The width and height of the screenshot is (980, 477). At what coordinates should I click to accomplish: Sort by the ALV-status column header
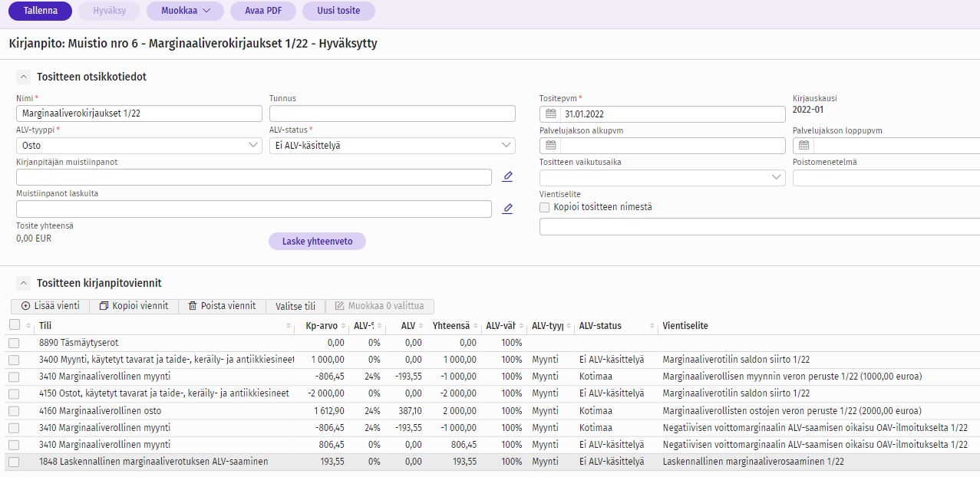point(616,326)
